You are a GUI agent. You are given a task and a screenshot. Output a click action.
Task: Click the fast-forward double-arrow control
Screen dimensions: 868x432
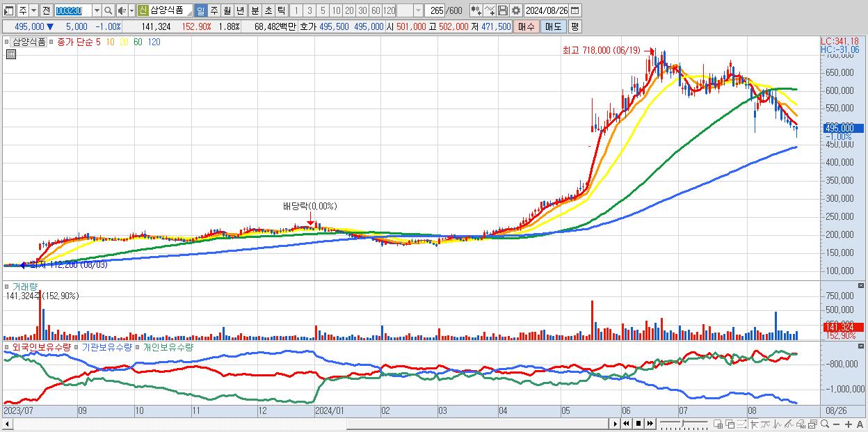coord(650,424)
